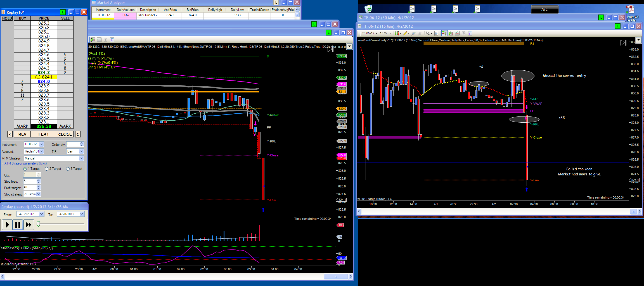644x286 pixels.
Task: Click zoom out magnifier in 15 Min chart
Action: pyautogui.click(x=420, y=33)
